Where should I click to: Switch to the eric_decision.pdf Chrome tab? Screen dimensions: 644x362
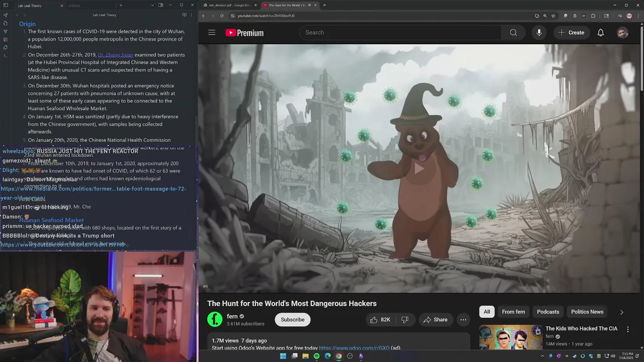(230, 5)
